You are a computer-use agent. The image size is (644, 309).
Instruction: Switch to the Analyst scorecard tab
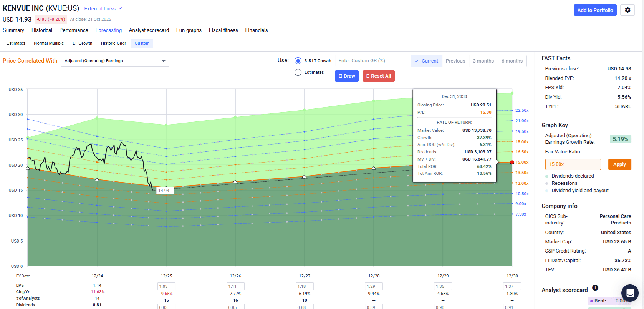click(149, 30)
